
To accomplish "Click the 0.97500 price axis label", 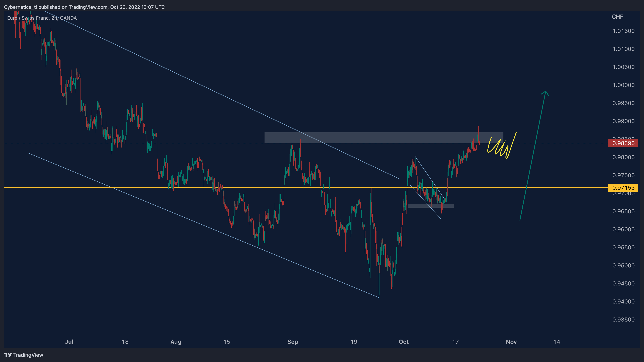I will point(623,175).
